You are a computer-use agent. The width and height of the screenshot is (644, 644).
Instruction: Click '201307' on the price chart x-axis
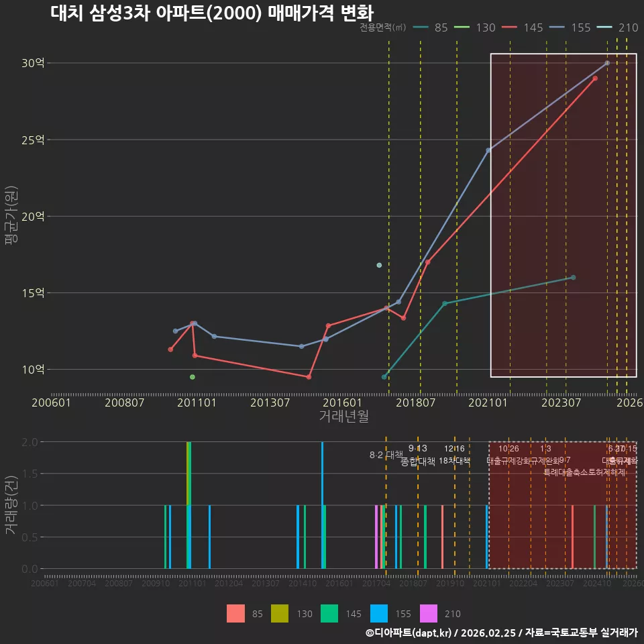tap(270, 402)
